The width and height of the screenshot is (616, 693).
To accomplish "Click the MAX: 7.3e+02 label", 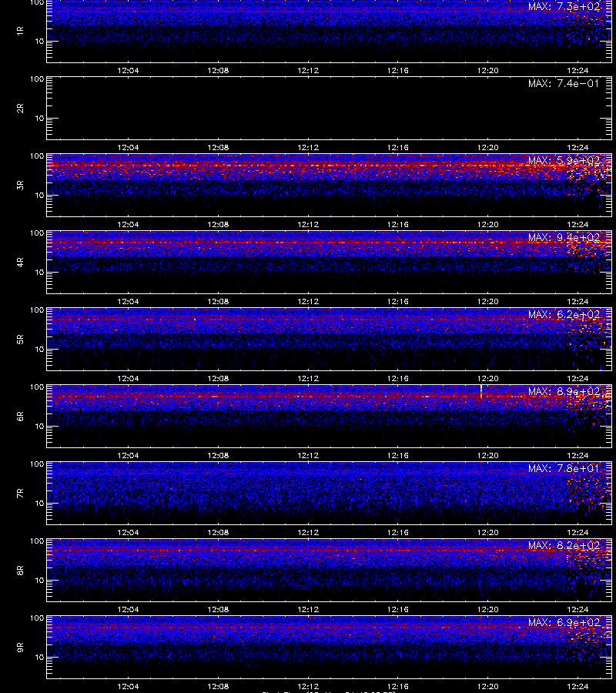I will [564, 7].
